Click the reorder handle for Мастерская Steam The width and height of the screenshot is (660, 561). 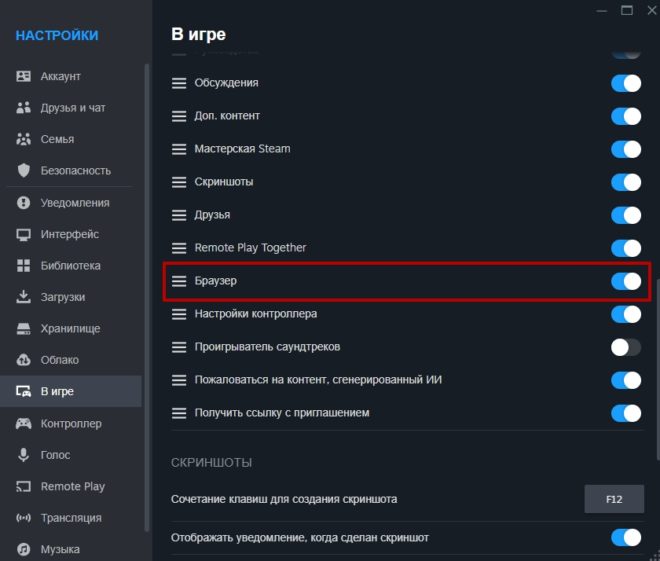[x=179, y=149]
